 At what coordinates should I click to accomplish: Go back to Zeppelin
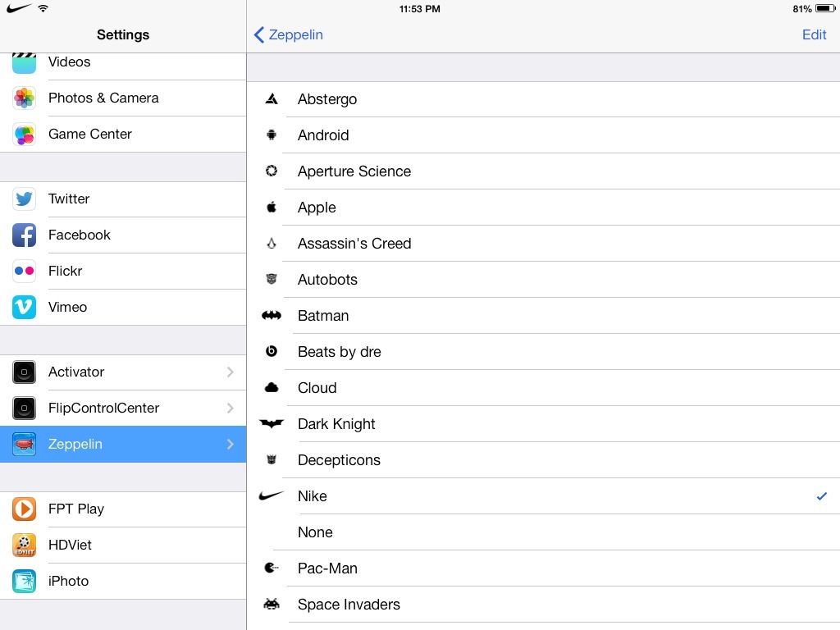pos(288,34)
